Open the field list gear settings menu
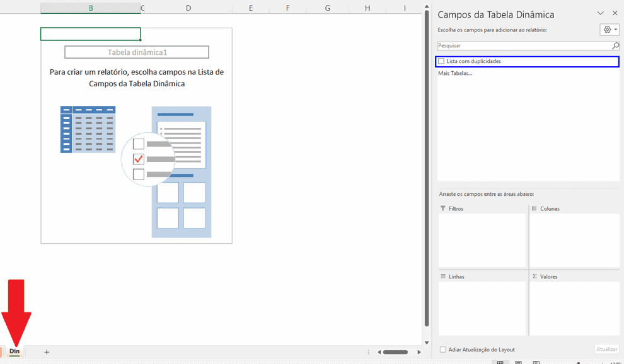 [x=609, y=30]
